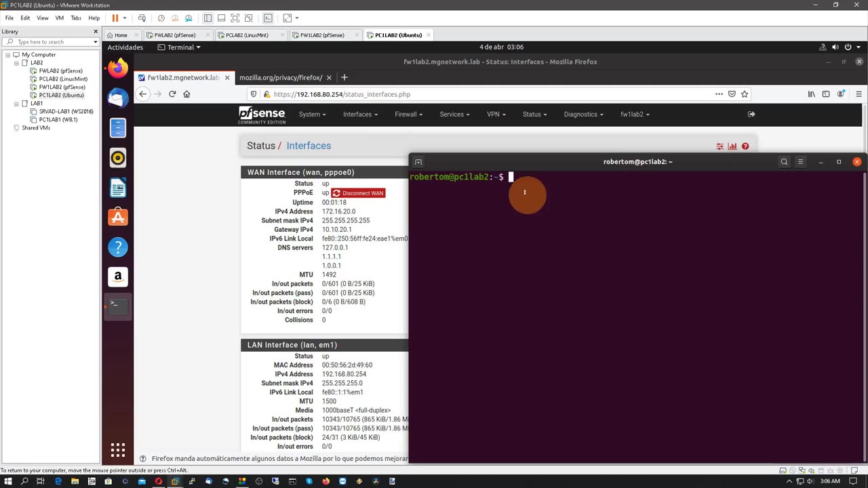
Task: Go back in Firefox
Action: [x=142, y=94]
